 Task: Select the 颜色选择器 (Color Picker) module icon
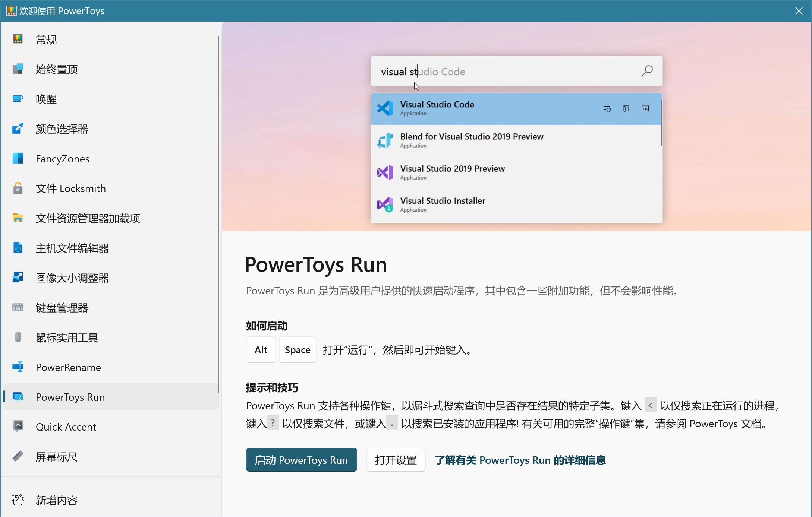18,129
